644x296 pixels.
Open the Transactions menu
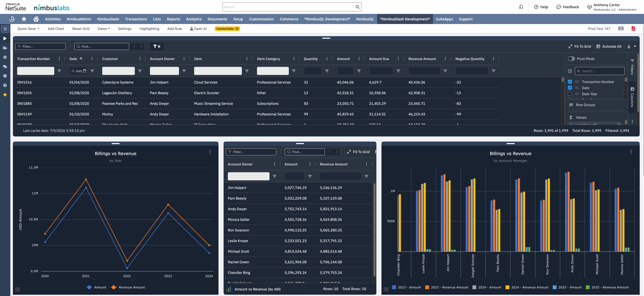(136, 19)
